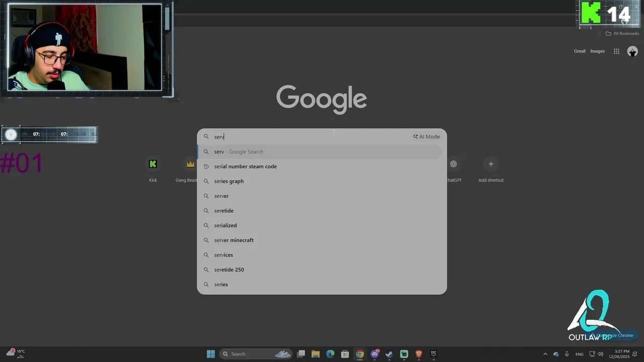Screen dimensions: 644x362
Task: Open the weather widget showing 16°C
Action: coord(15,353)
